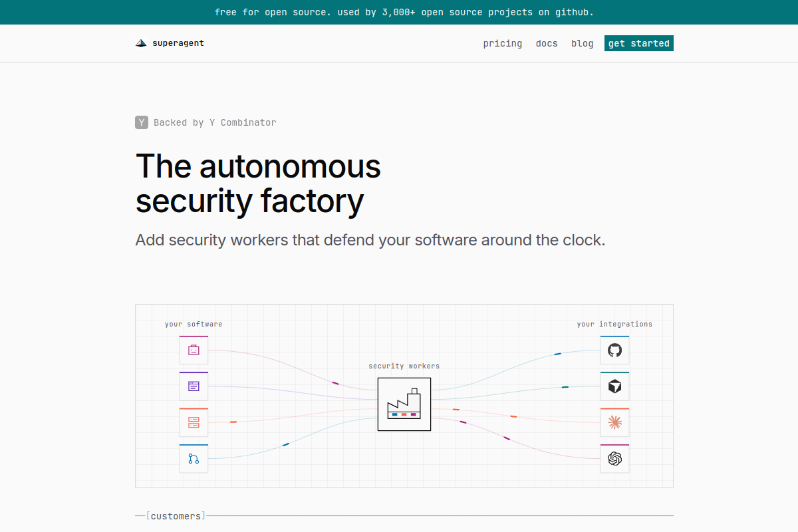Open the docs page
Image resolution: width=798 pixels, height=532 pixels.
[547, 43]
